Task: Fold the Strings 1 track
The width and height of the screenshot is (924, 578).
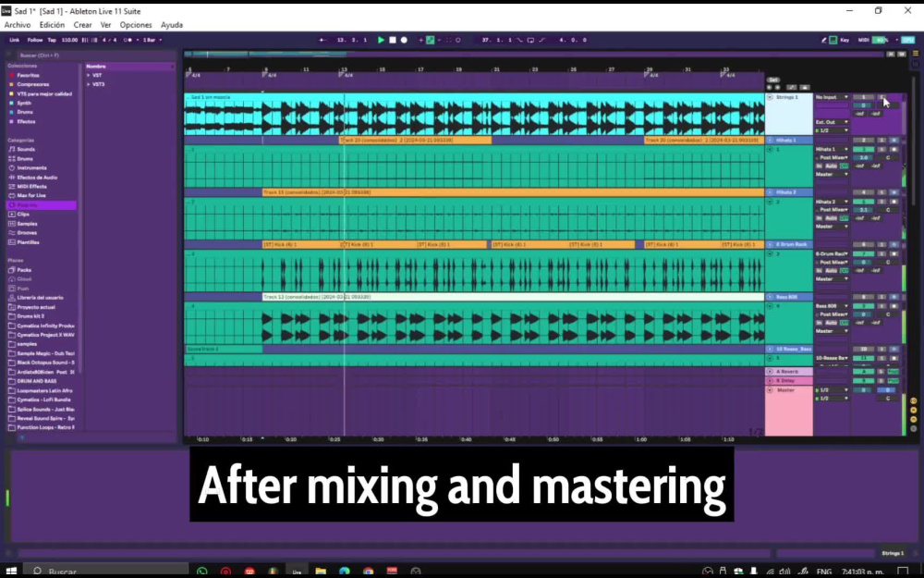Action: pos(770,97)
